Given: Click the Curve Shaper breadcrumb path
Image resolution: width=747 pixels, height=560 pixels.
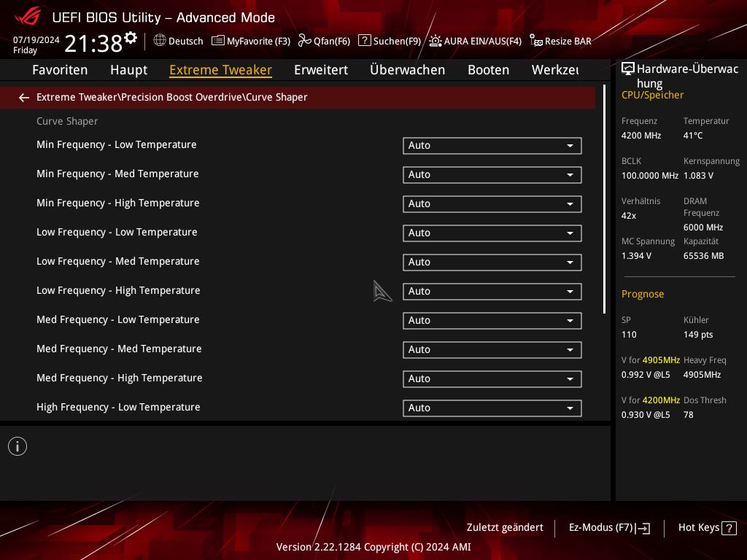Looking at the screenshot, I should point(172,97).
